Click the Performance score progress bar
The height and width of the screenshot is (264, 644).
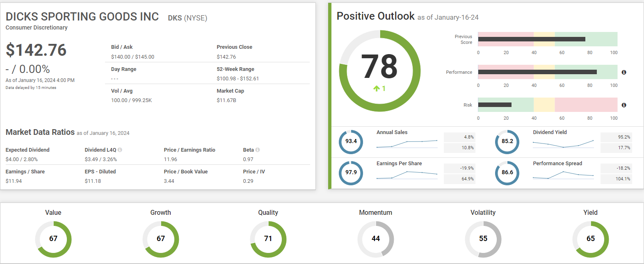(x=548, y=72)
